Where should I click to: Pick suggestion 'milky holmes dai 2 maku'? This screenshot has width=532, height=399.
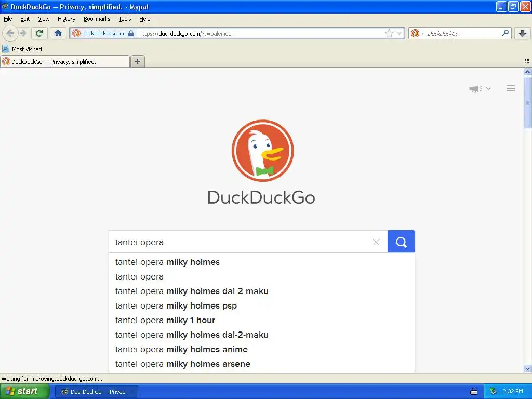tap(262, 291)
